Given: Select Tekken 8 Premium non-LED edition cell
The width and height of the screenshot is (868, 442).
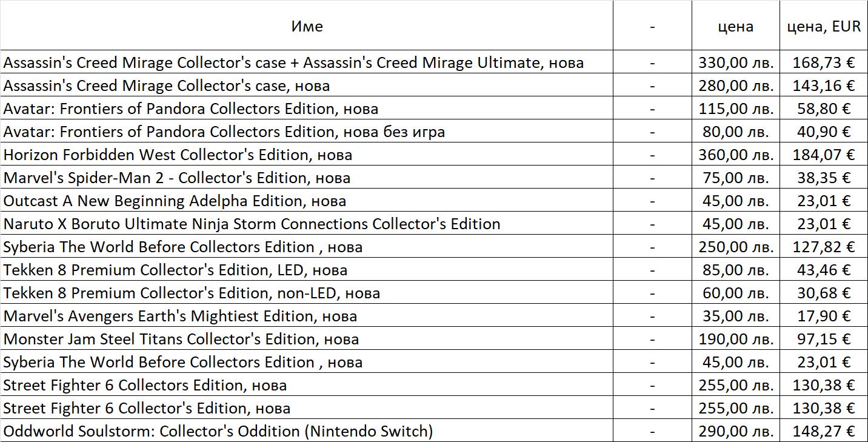Looking at the screenshot, I should coord(307,293).
